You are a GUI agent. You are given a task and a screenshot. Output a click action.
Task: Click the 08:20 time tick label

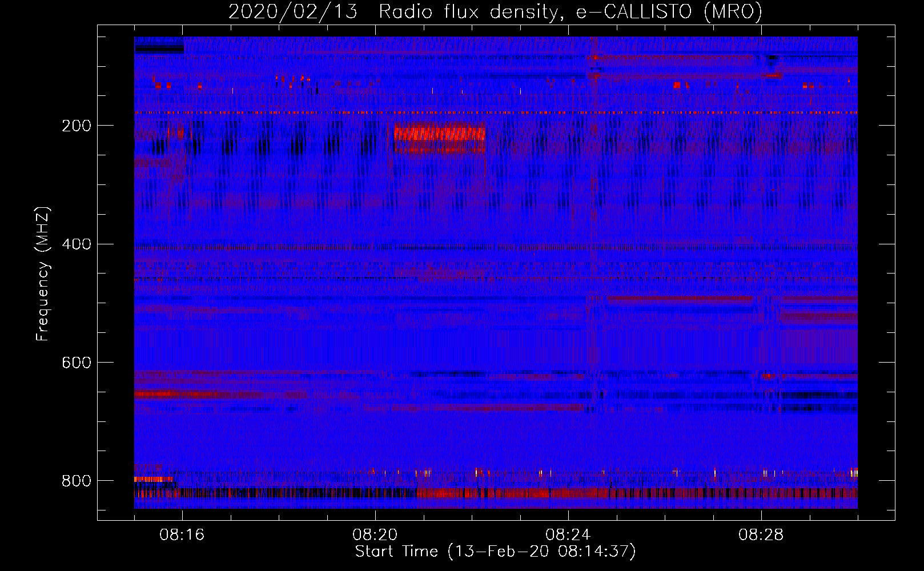[375, 535]
